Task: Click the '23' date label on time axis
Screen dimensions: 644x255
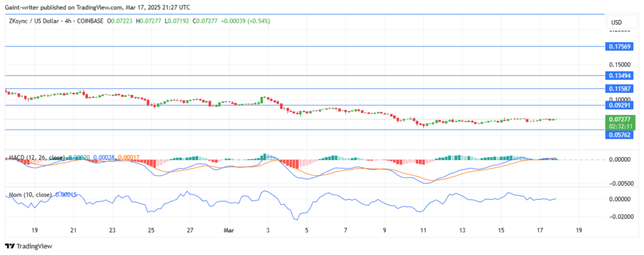Action: click(112, 230)
